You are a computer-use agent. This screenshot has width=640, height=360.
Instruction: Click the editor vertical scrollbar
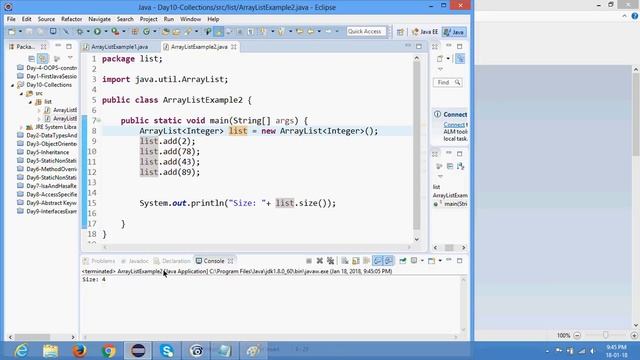[x=416, y=145]
